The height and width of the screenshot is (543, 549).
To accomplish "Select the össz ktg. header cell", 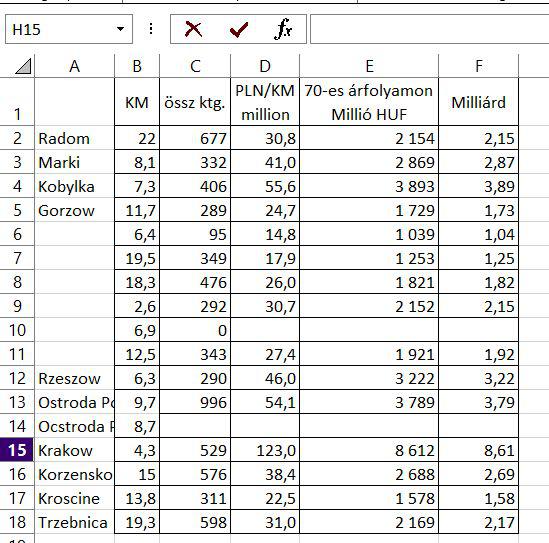I will point(195,102).
